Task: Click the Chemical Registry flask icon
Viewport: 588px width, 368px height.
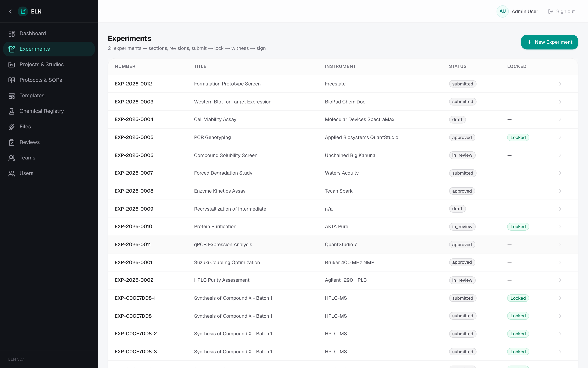Action: pyautogui.click(x=12, y=111)
